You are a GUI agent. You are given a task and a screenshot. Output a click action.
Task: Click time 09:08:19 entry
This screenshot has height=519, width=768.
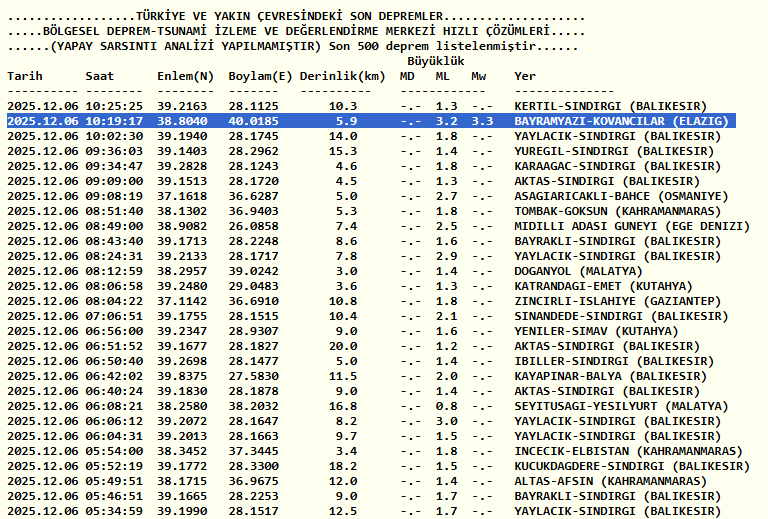(x=114, y=196)
